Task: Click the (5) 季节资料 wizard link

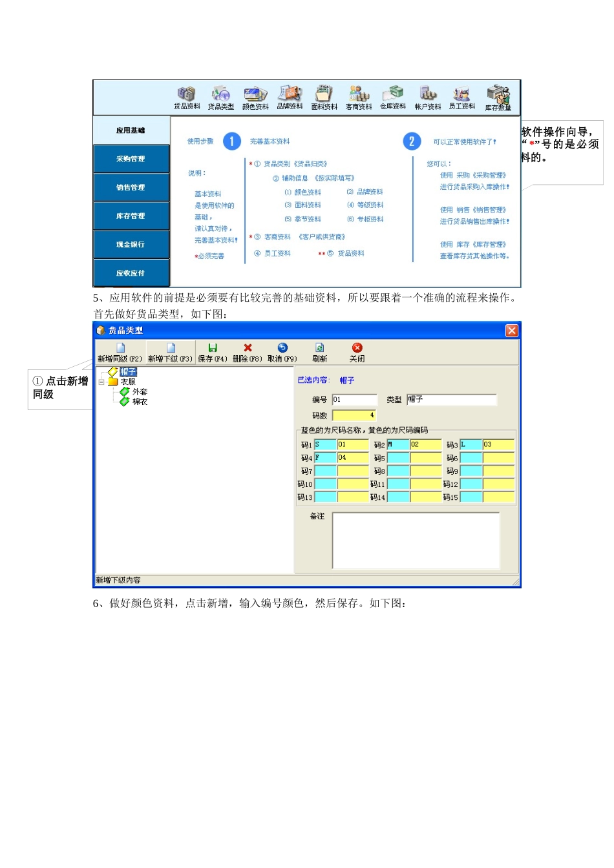Action: pos(302,220)
